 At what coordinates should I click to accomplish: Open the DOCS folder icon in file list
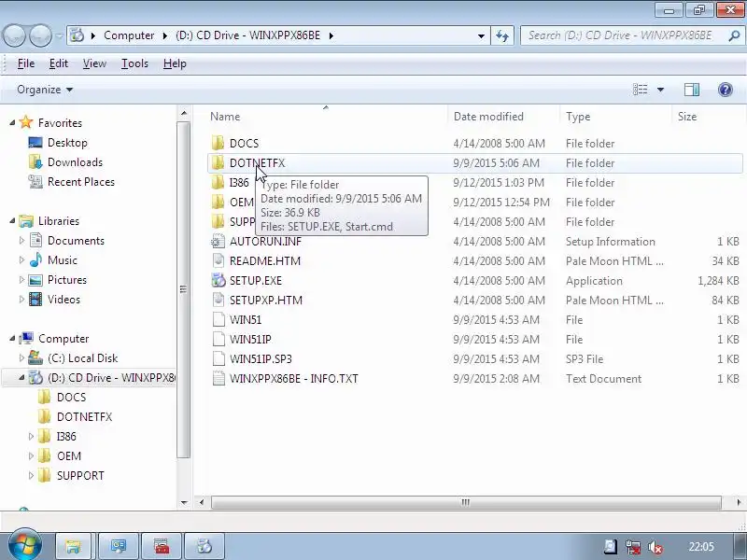pyautogui.click(x=218, y=143)
